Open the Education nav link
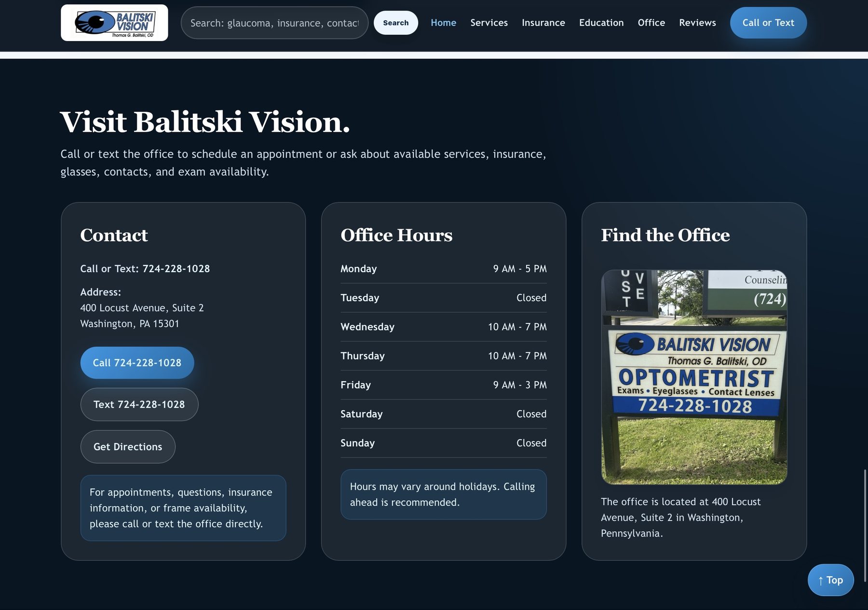The image size is (868, 610). 601,23
